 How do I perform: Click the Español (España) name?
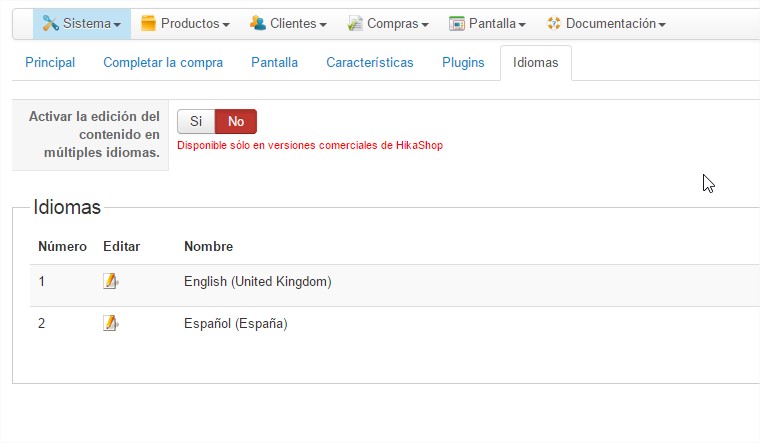(x=236, y=323)
